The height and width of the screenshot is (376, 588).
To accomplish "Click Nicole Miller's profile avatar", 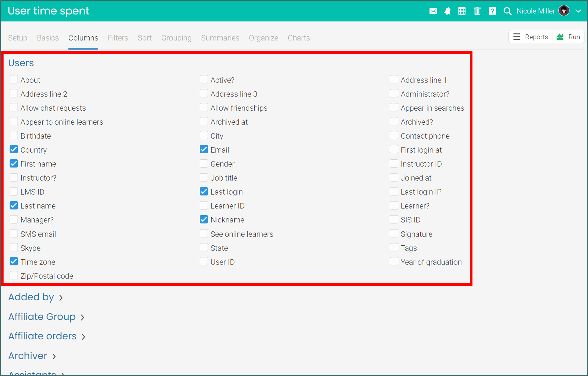I will [564, 11].
